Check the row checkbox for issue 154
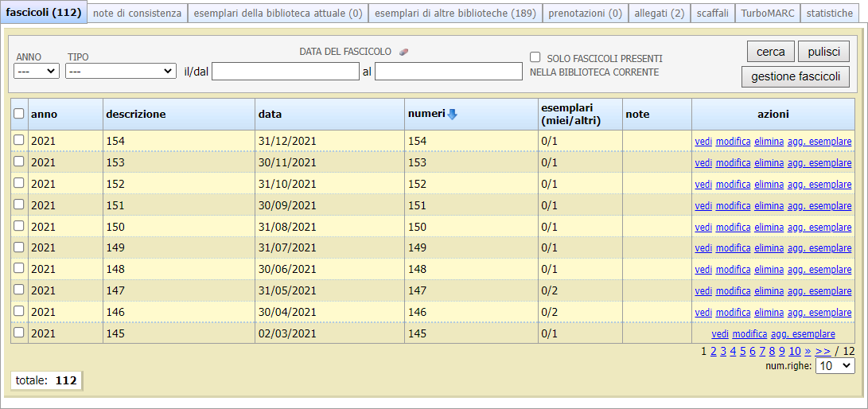Screen dimensions: 868x409 point(19,140)
